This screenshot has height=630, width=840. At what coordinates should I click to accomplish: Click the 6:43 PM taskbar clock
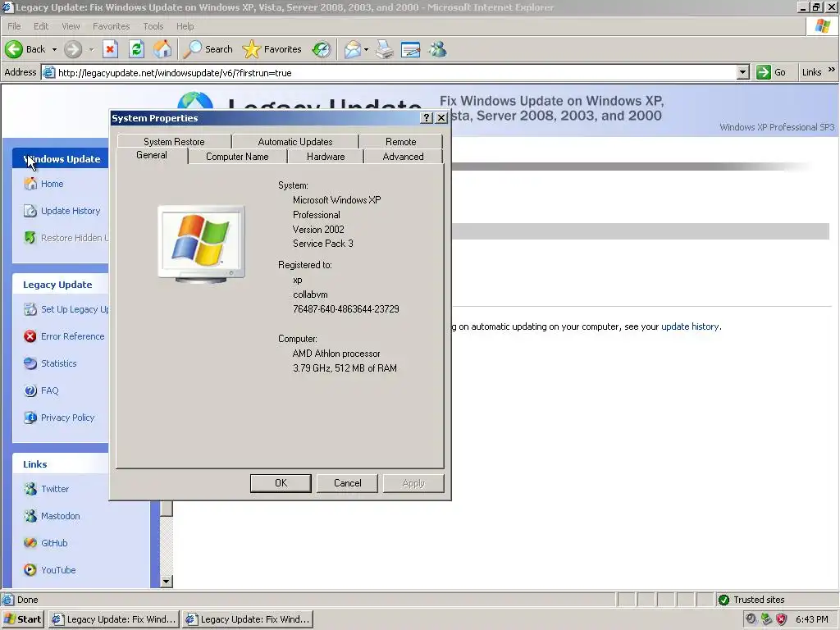point(811,619)
